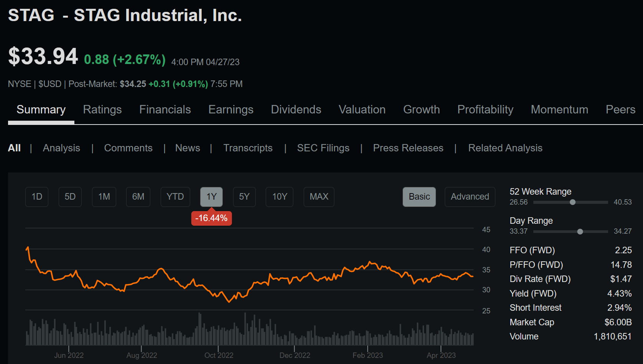Viewport: 643px width, 364px height.
Task: Open the Summary tab
Action: (41, 110)
